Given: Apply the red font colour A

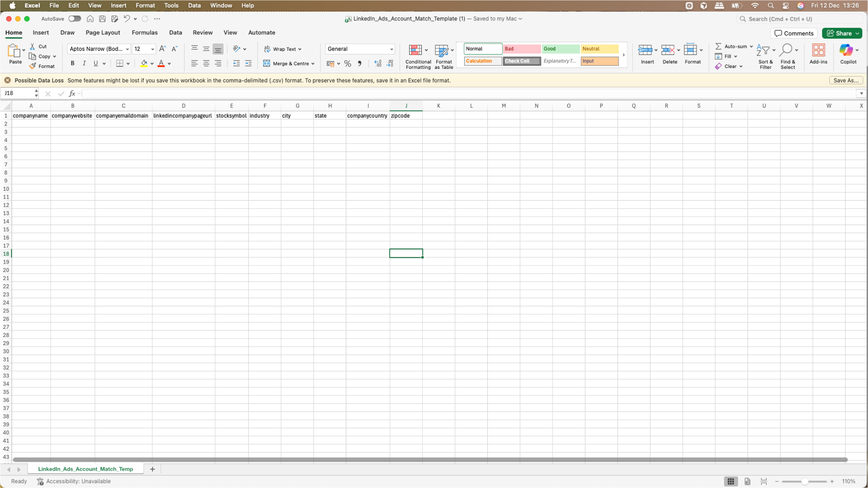Looking at the screenshot, I should pos(161,64).
